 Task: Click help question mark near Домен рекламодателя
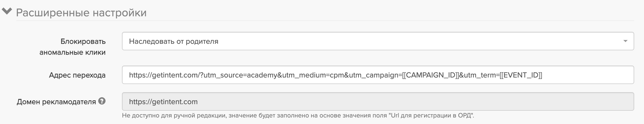pos(102,101)
